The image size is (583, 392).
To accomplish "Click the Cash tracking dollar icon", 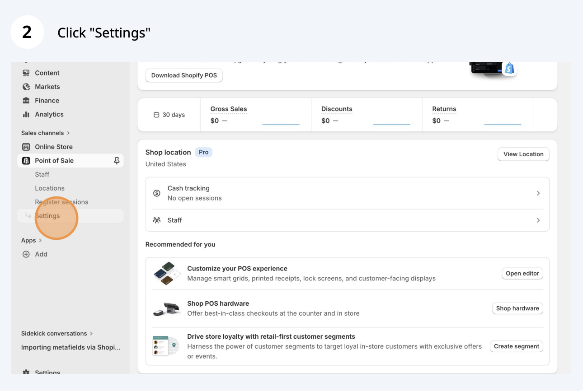I will tap(157, 193).
